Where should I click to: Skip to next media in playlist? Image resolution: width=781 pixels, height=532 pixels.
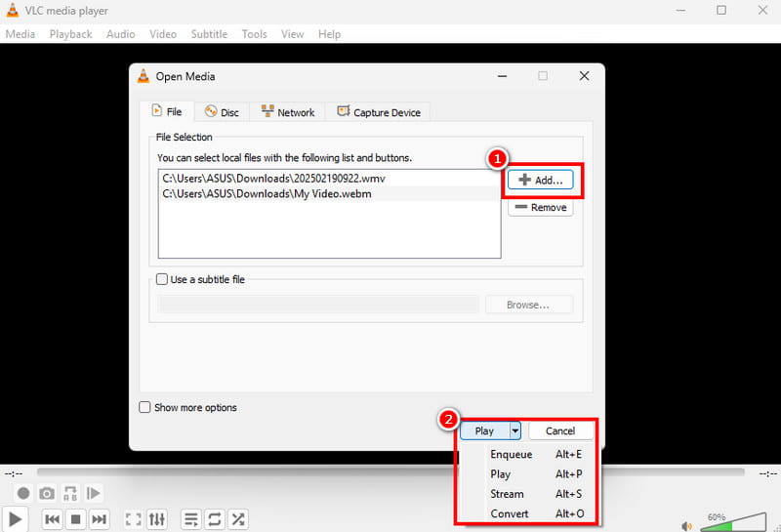point(100,519)
